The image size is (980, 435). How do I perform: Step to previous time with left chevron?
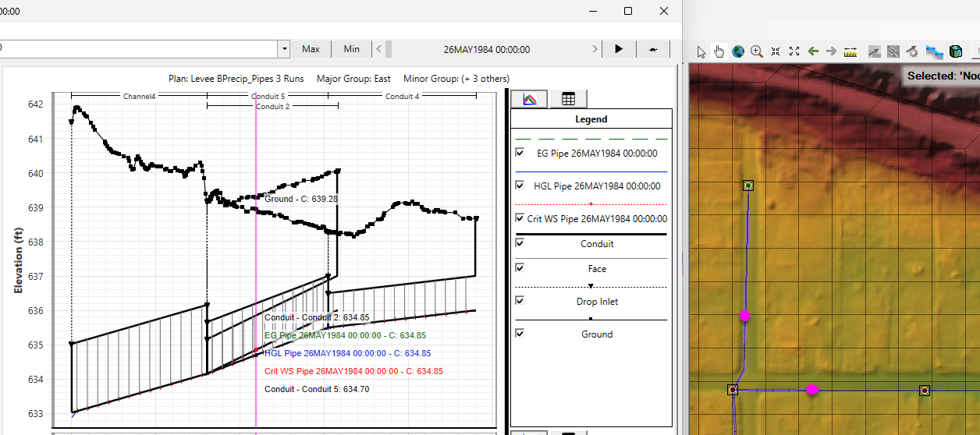point(379,49)
